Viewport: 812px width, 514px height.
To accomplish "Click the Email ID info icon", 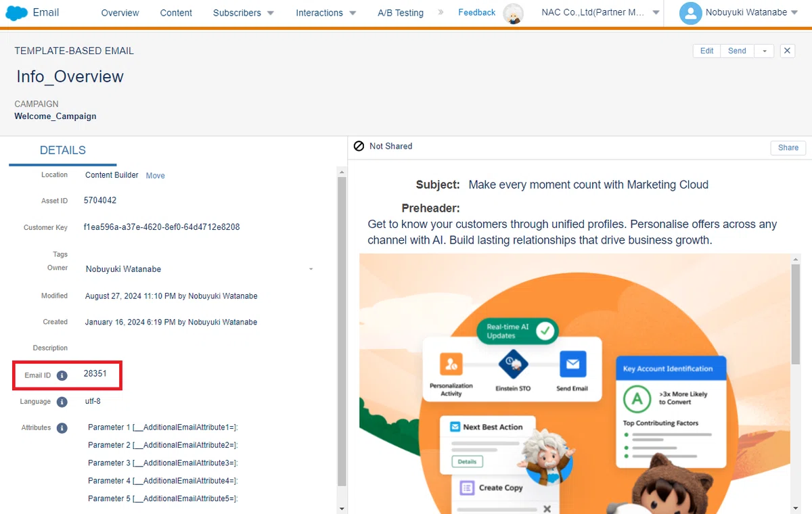I will [62, 375].
